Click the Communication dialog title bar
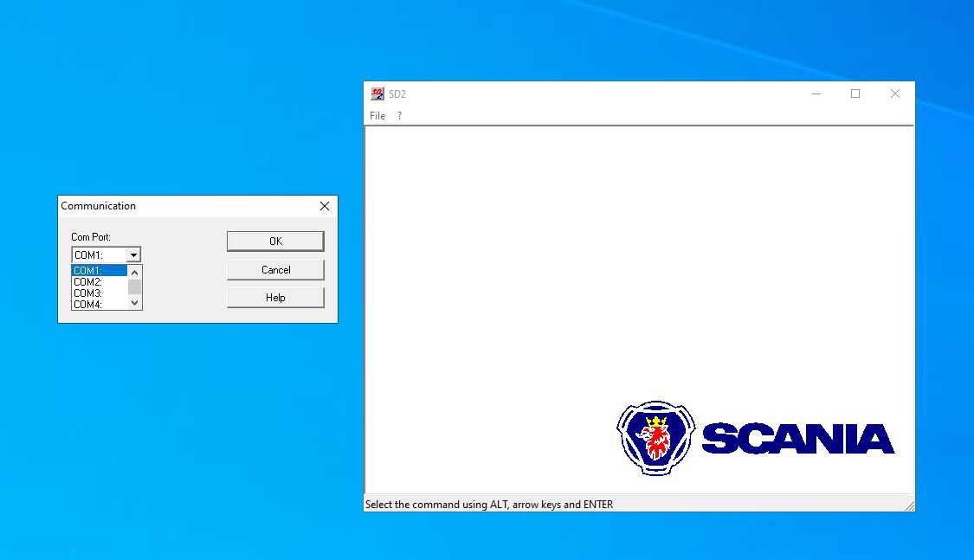Screen dimensions: 974x560 tap(173, 206)
